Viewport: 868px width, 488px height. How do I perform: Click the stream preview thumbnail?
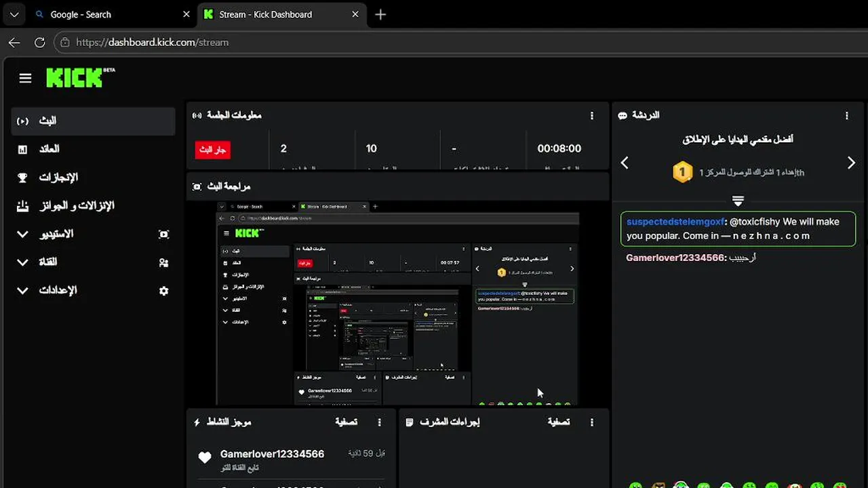[397, 303]
